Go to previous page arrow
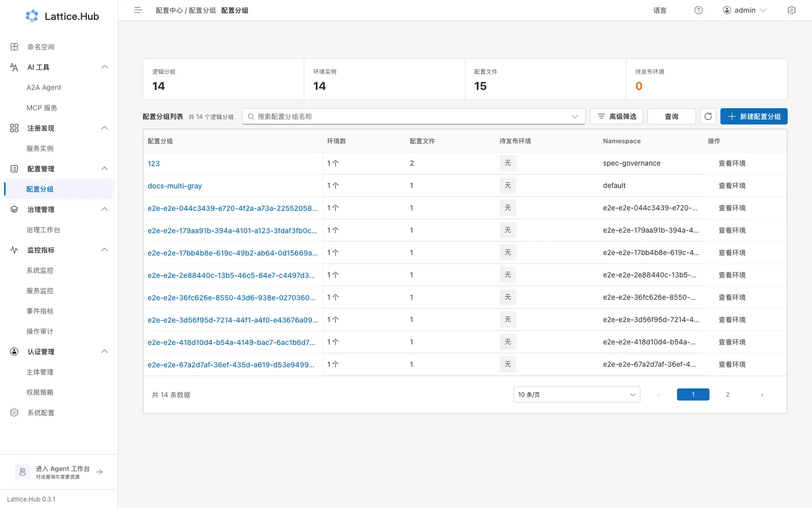 pos(659,395)
